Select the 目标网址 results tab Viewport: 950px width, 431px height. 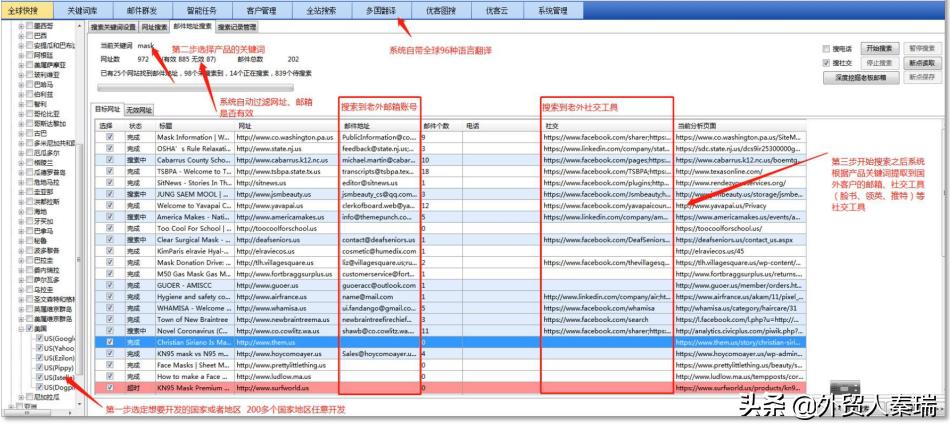point(107,110)
